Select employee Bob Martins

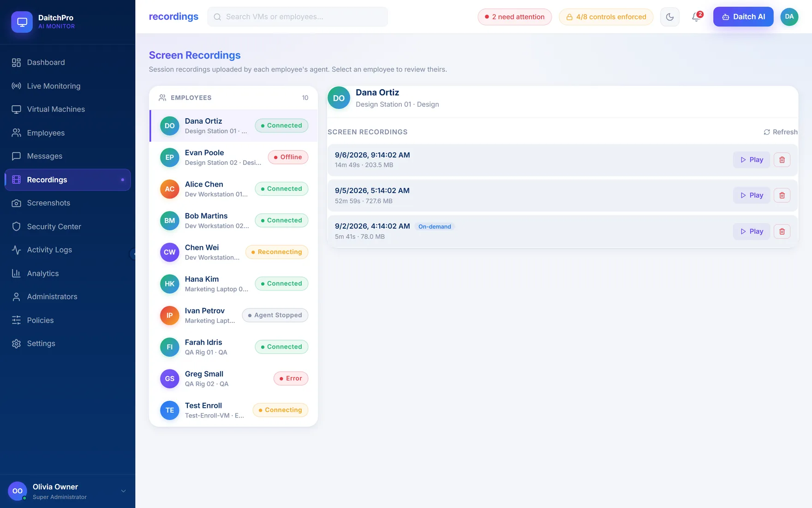pyautogui.click(x=233, y=220)
